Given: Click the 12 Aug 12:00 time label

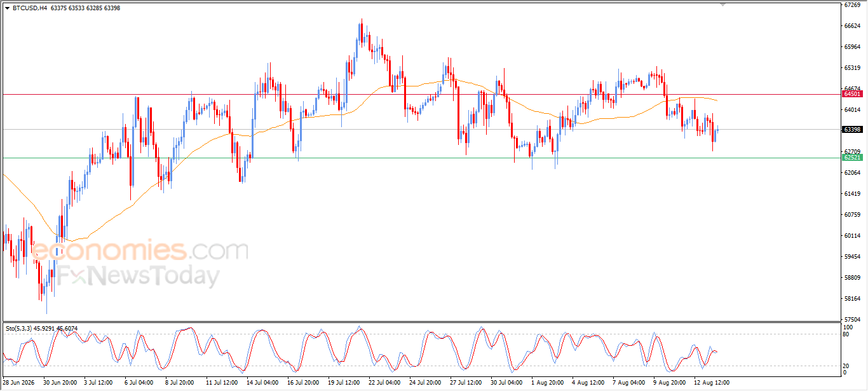Looking at the screenshot, I should coord(712,383).
